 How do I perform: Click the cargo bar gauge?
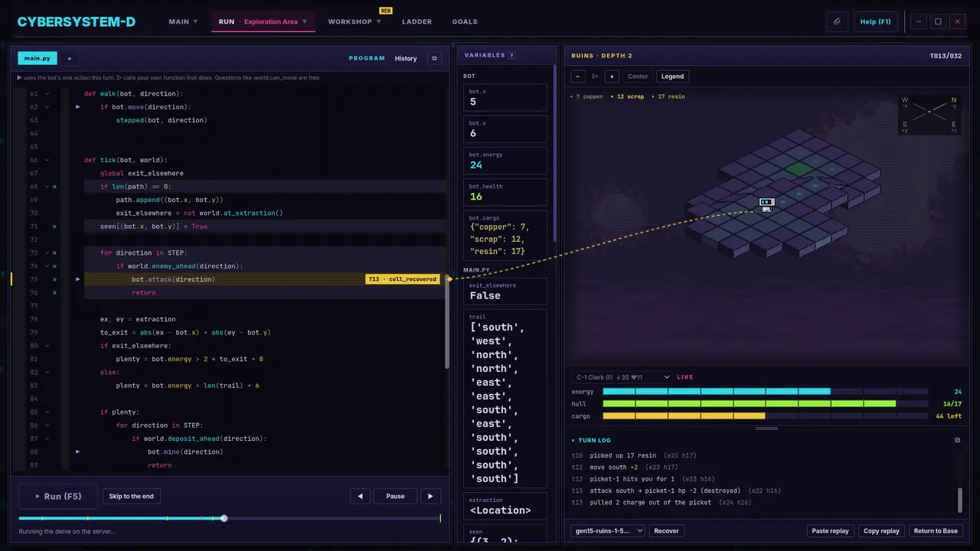tap(766, 416)
